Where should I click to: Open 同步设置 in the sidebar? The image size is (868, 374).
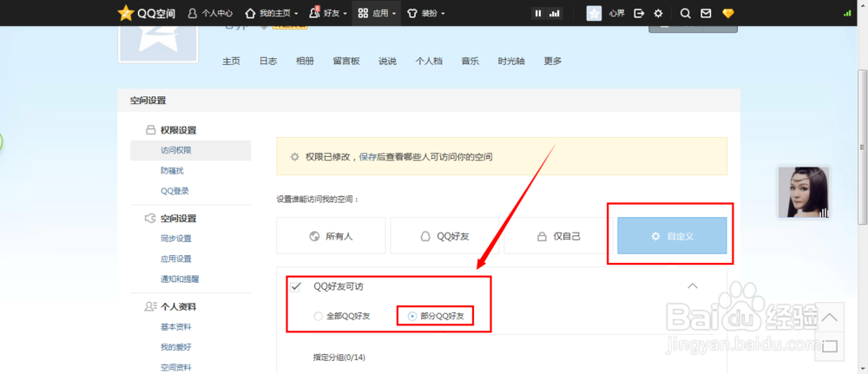coord(176,239)
